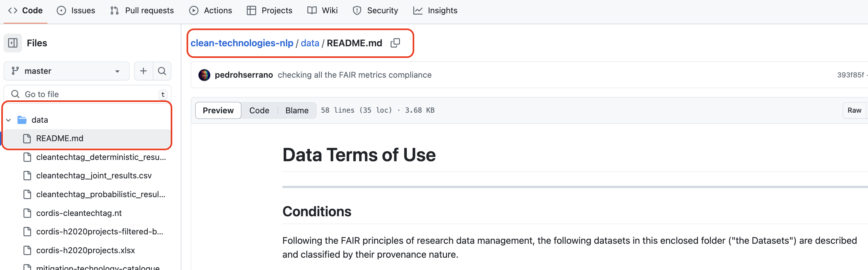Click the plus add file icon
The width and height of the screenshot is (868, 270).
(143, 71)
